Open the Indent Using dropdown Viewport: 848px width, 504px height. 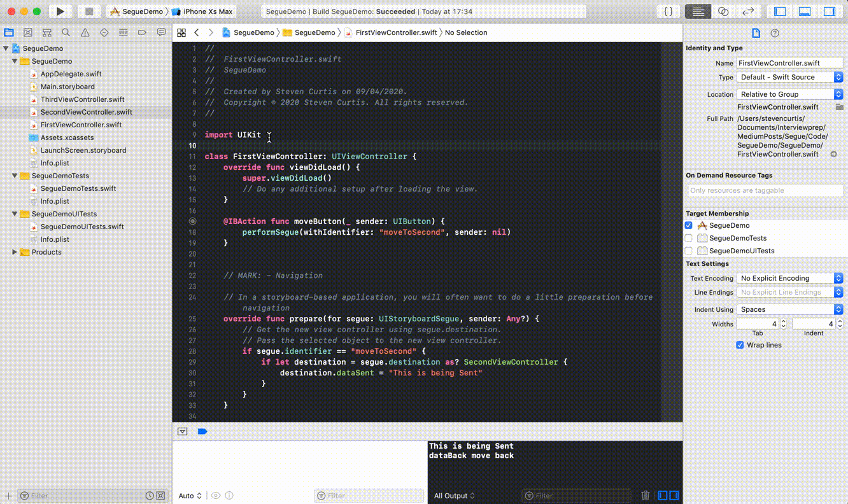[789, 309]
